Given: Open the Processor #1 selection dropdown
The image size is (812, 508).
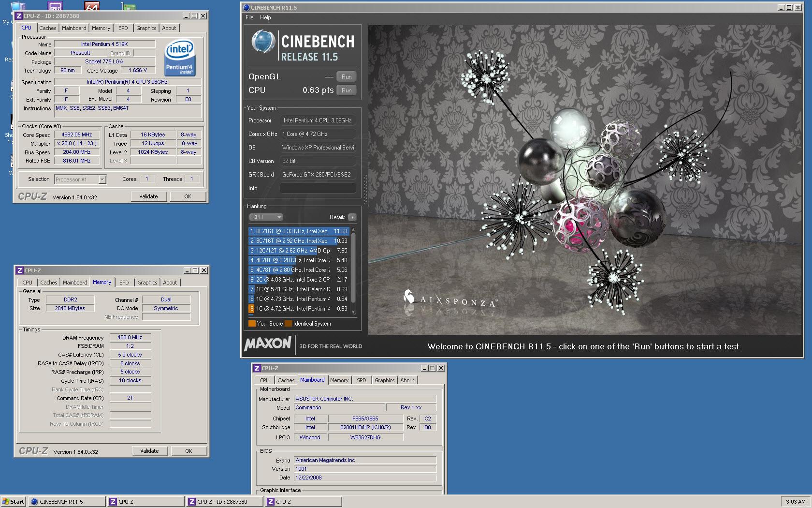Looking at the screenshot, I should tap(80, 179).
